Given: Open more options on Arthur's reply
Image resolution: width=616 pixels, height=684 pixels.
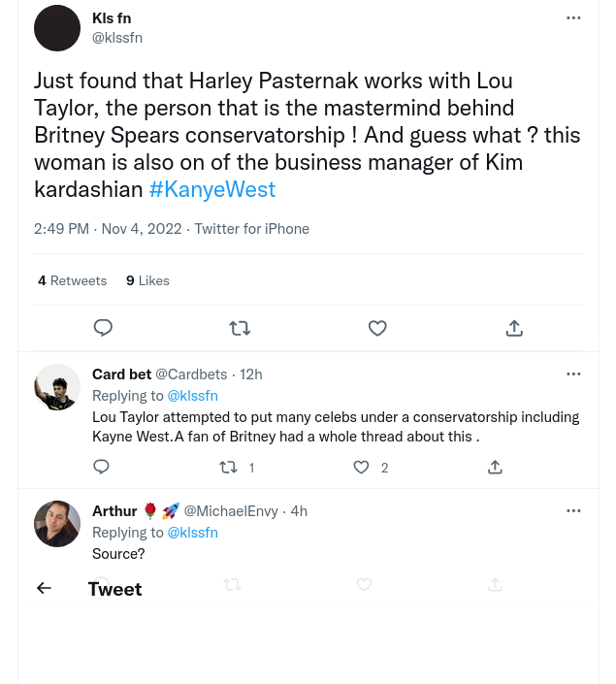Looking at the screenshot, I should 573,510.
